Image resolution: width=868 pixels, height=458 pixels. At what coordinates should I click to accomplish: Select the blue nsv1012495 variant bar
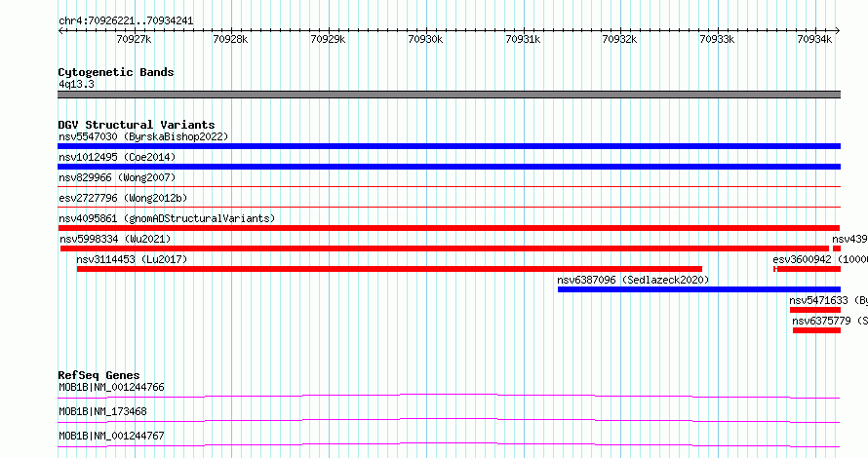[449, 167]
